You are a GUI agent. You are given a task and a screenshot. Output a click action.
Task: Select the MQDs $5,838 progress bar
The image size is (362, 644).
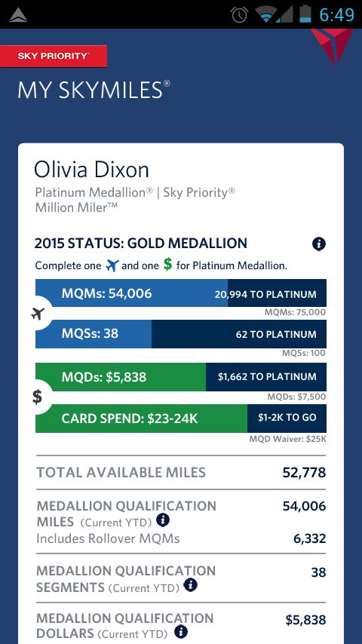pos(181,376)
